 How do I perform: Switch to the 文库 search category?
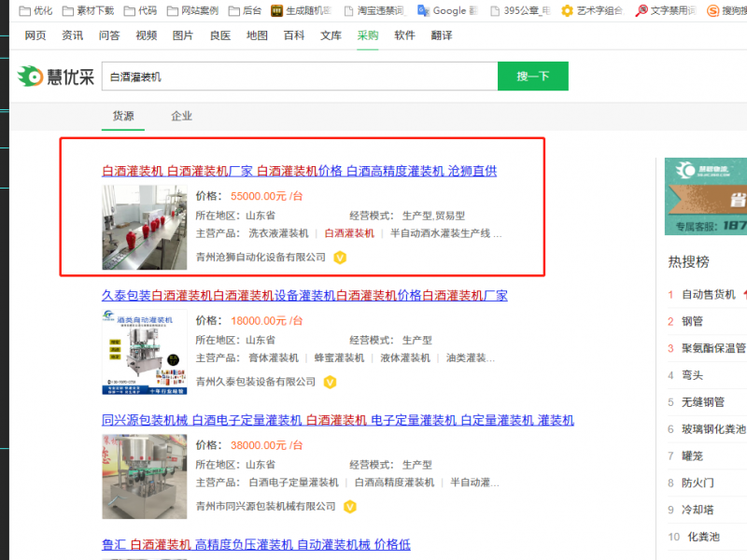click(x=331, y=35)
